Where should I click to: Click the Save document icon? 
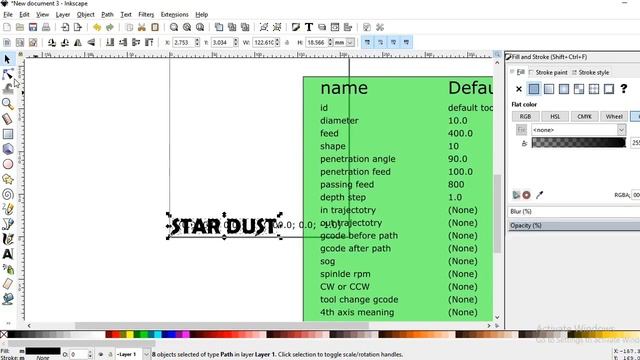tap(33, 27)
